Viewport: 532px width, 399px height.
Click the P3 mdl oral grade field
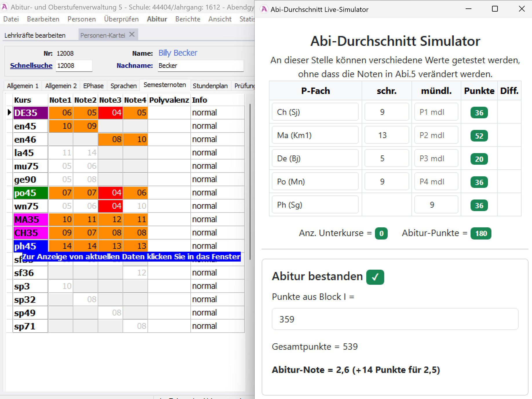pyautogui.click(x=436, y=158)
